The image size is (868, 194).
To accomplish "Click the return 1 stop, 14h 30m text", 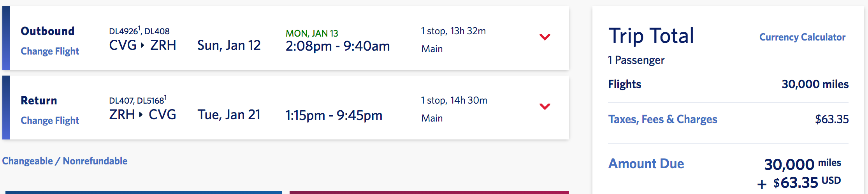I will [454, 101].
